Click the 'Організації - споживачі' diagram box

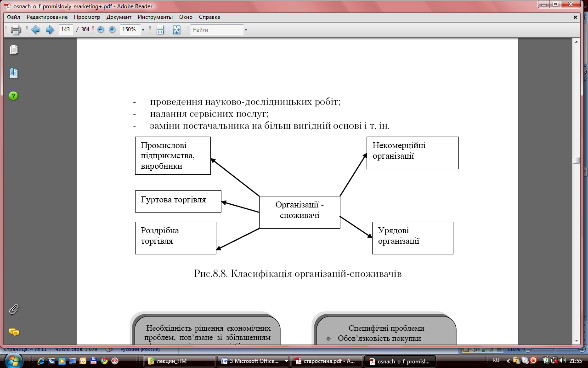point(300,212)
